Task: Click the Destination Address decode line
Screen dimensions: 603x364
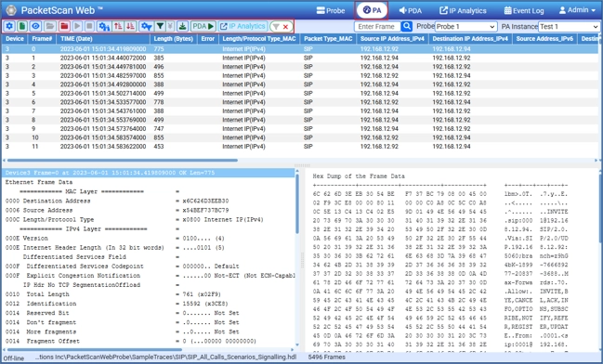Action: point(149,201)
